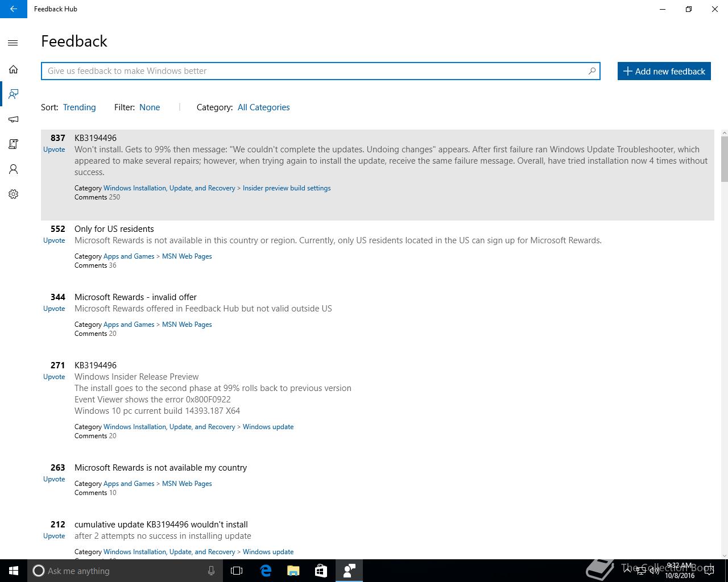728x582 pixels.
Task: Open Announcements megaphone icon
Action: point(13,119)
